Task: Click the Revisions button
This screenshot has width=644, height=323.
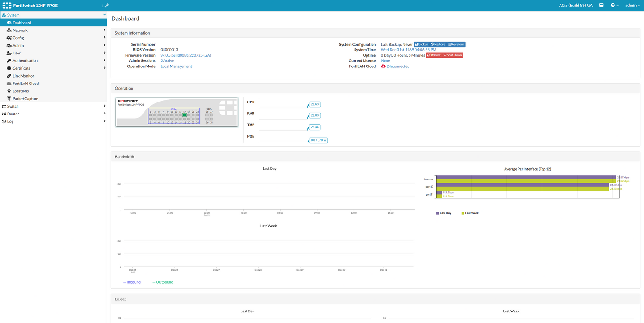Action: click(456, 44)
